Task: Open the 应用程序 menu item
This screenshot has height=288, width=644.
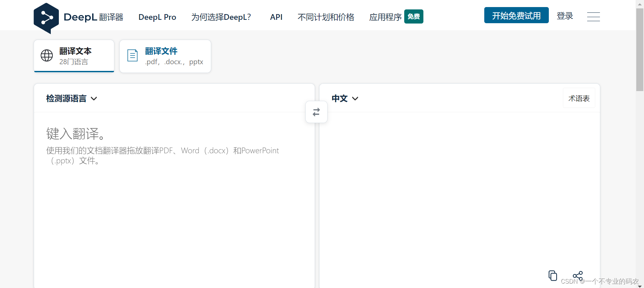Action: tap(385, 17)
